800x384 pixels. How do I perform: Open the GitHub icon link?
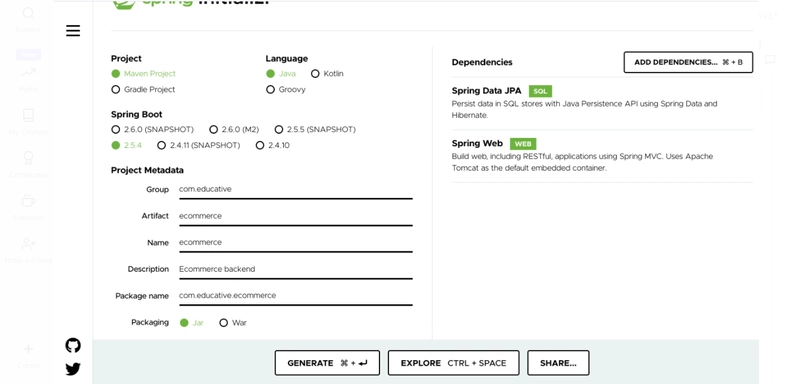point(73,346)
